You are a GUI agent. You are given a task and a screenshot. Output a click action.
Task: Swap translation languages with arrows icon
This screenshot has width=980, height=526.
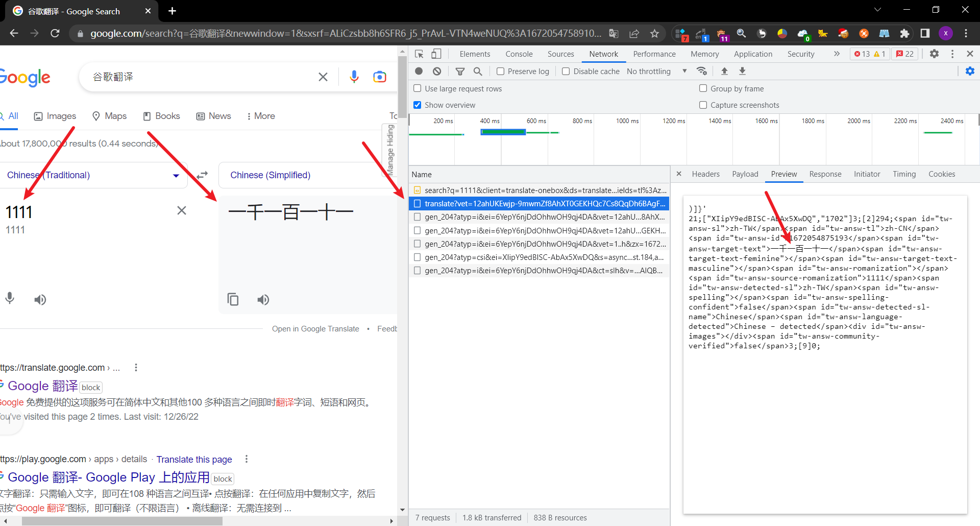tap(203, 175)
